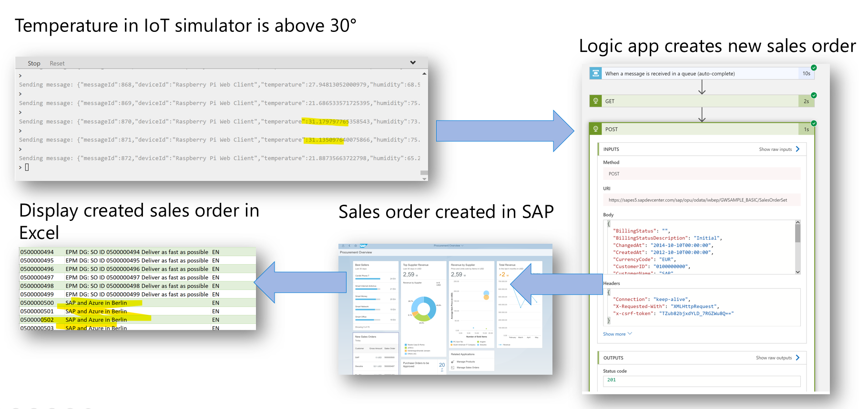Image resolution: width=868 pixels, height=409 pixels.
Task: Click the blue chevron next to Show raw outputs
Action: click(x=797, y=358)
